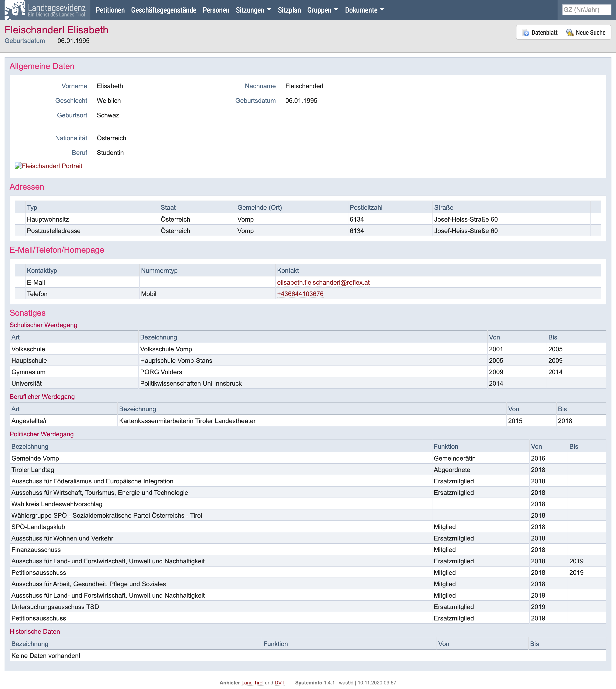The image size is (616, 689).
Task: Click the Keine Daten vorhanden! text
Action: tap(46, 656)
